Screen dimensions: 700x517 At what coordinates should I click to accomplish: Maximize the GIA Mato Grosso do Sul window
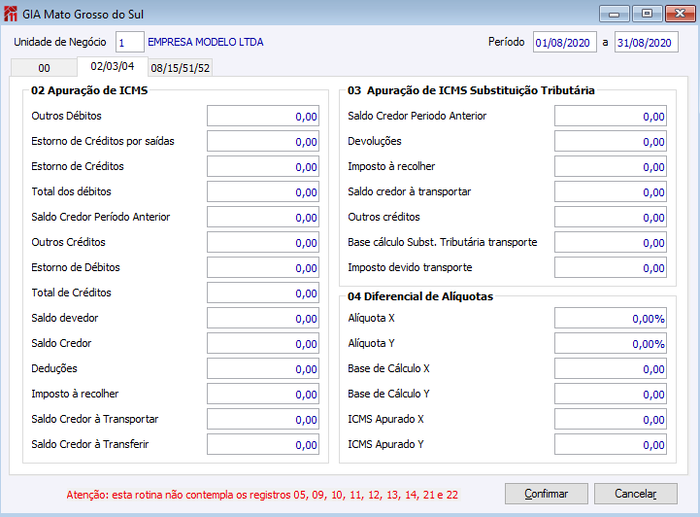[647, 14]
